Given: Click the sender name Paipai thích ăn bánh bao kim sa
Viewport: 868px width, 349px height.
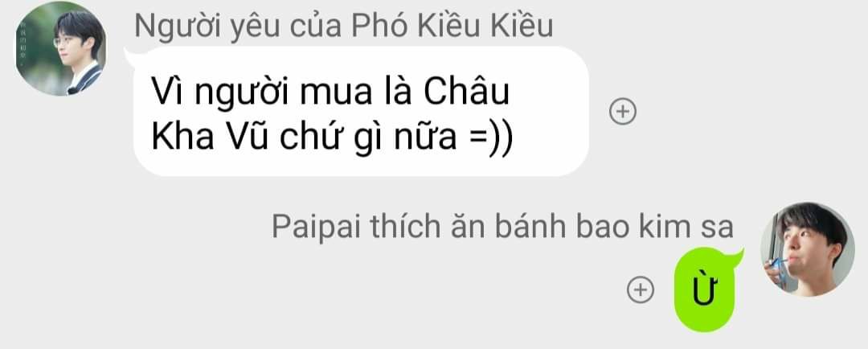Looking at the screenshot, I should [502, 227].
